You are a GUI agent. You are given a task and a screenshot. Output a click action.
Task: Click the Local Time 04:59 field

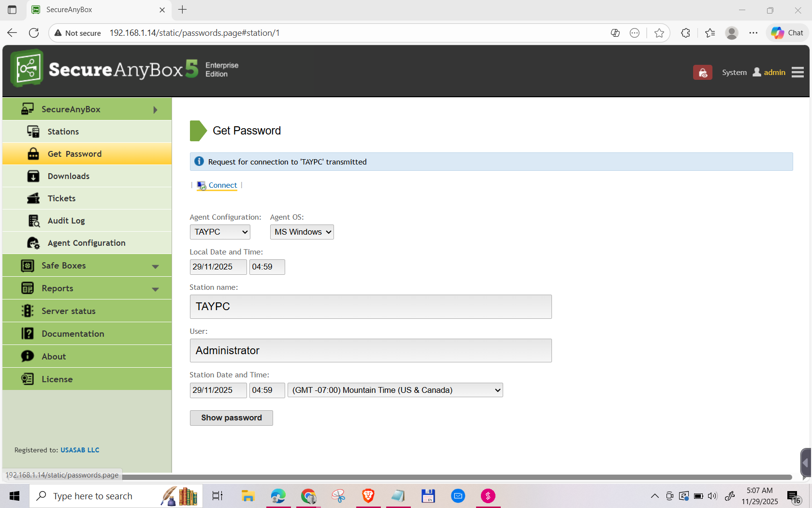point(267,267)
